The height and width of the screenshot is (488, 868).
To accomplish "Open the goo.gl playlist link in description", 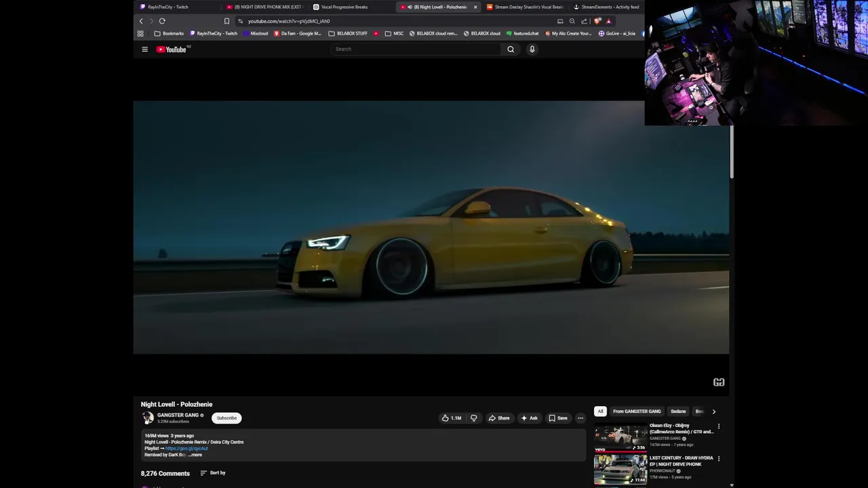I will [x=186, y=449].
